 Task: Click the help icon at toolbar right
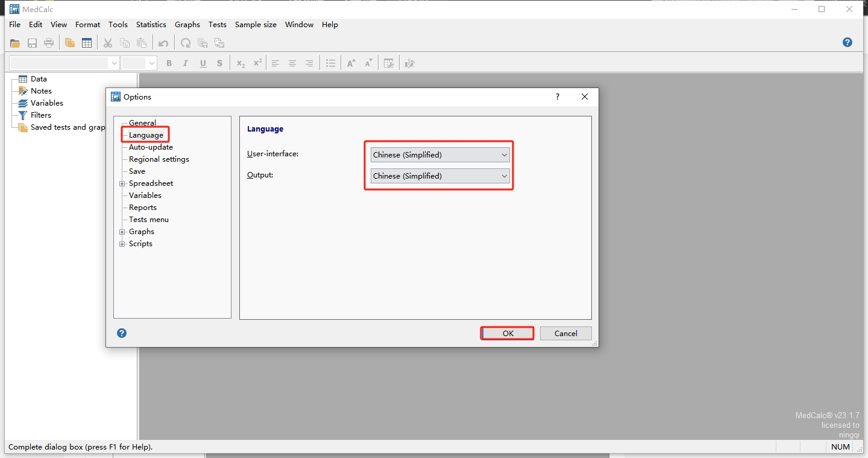pyautogui.click(x=848, y=42)
